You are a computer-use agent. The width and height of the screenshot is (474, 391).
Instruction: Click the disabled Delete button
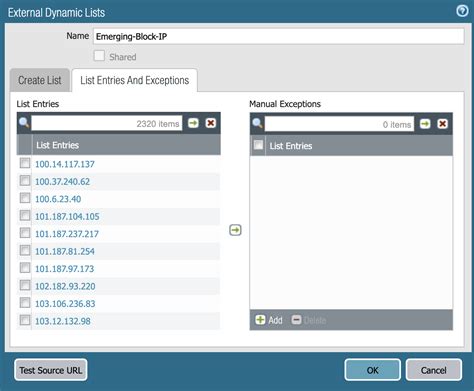coord(309,320)
